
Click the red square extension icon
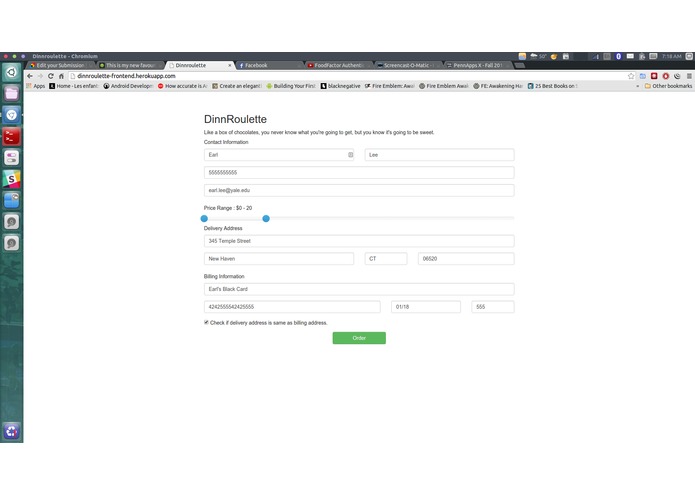tap(654, 76)
